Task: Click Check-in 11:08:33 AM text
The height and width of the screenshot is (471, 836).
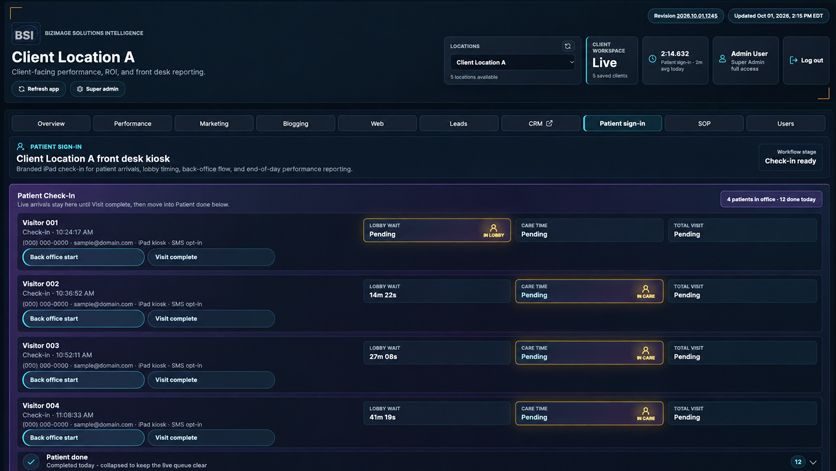Action: tap(58, 414)
